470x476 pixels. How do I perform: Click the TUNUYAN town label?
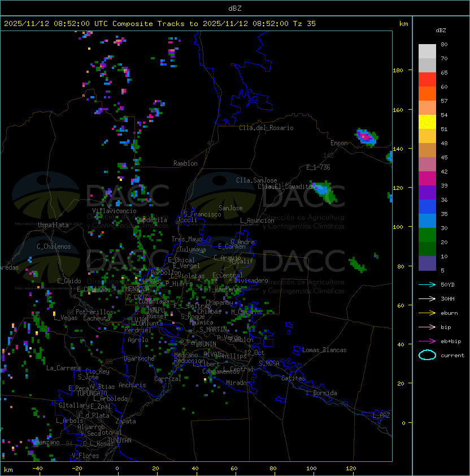(x=120, y=440)
